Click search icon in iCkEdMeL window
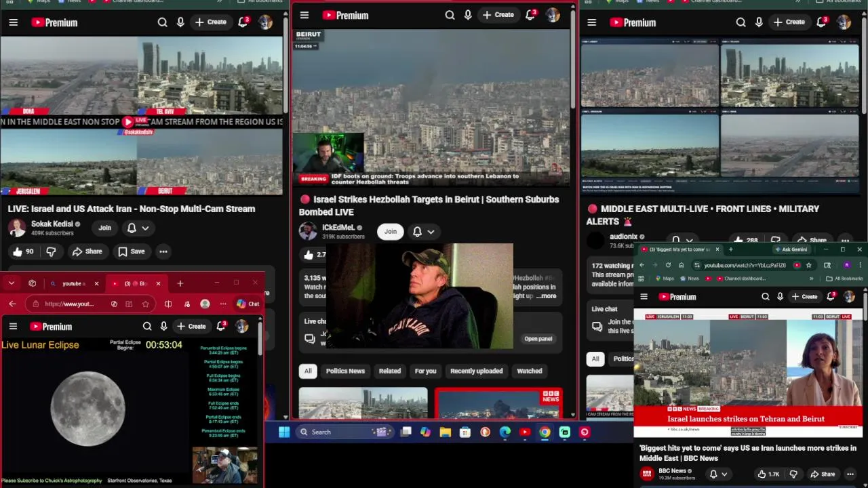This screenshot has width=868, height=488. point(450,15)
